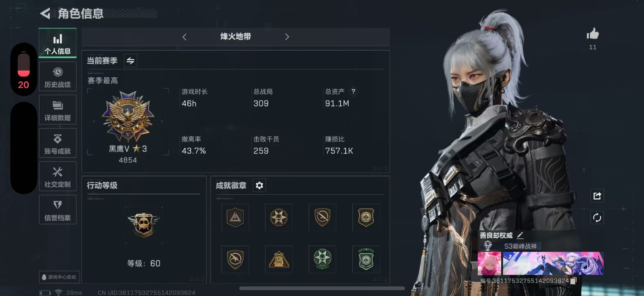Open the 历史战绩 tab
This screenshot has height=296, width=644.
(x=58, y=77)
